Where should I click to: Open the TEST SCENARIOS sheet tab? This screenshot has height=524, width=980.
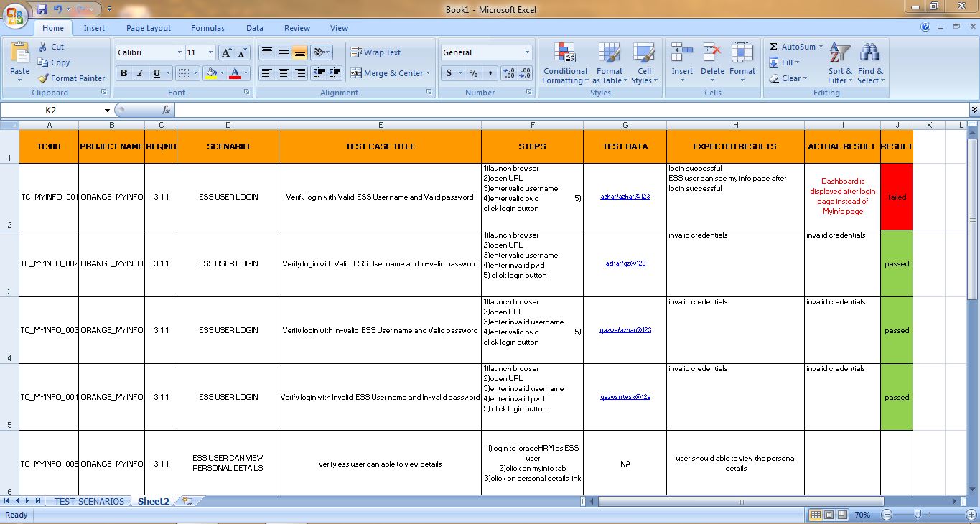pos(89,501)
